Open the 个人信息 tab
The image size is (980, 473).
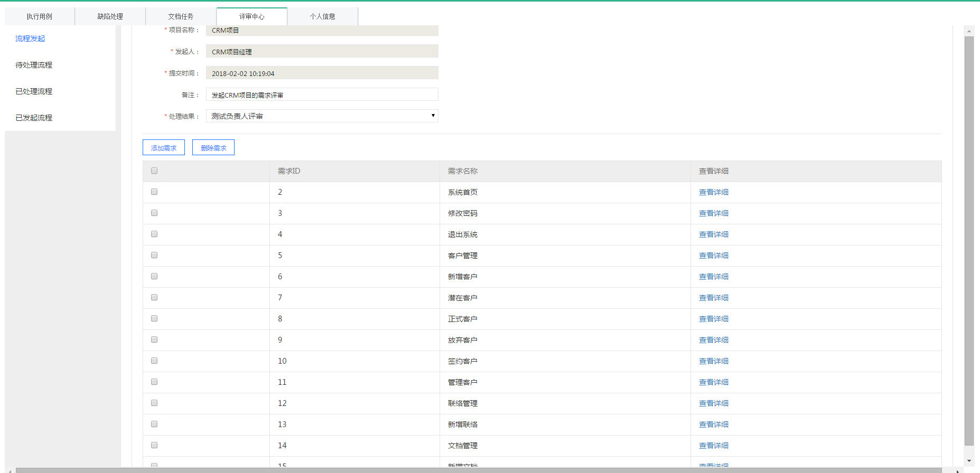(x=322, y=16)
